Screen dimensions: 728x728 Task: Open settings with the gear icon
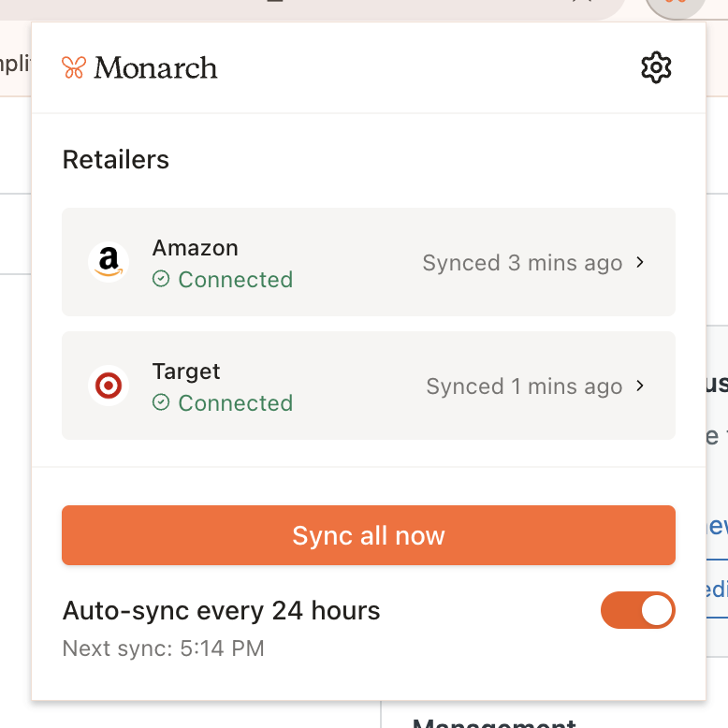tap(656, 67)
